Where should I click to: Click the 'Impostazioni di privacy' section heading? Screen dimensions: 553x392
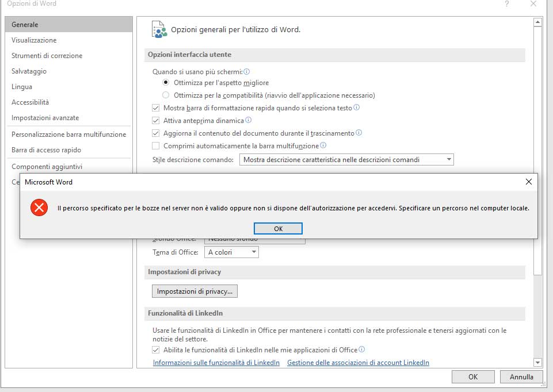[184, 272]
